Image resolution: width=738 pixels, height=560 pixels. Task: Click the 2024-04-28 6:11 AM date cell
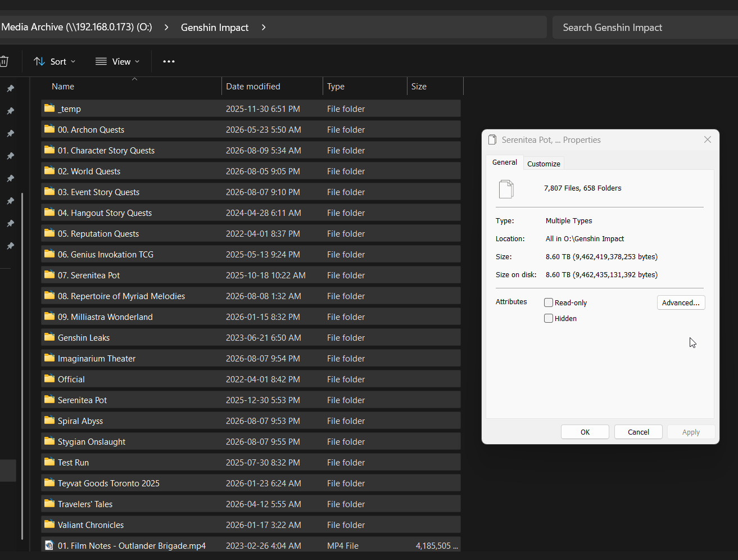point(264,213)
